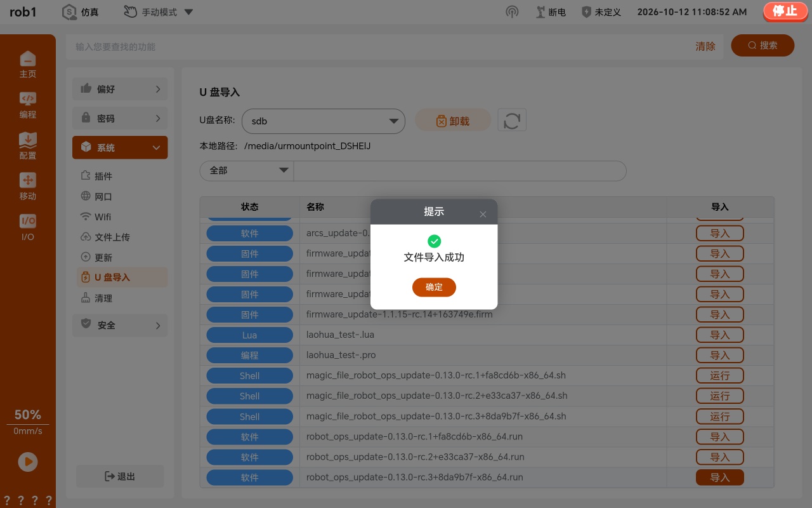The image size is (812, 508).
Task: Expand the 密码 password section
Action: (120, 119)
